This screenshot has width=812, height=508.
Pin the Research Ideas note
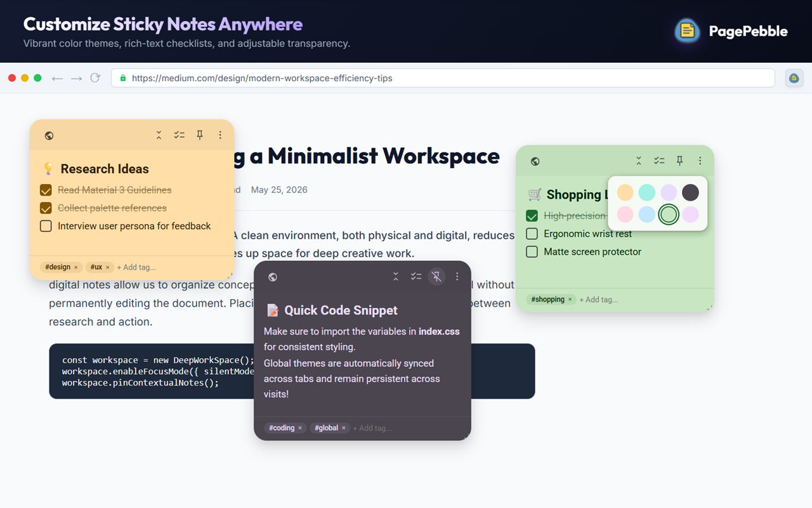(200, 135)
